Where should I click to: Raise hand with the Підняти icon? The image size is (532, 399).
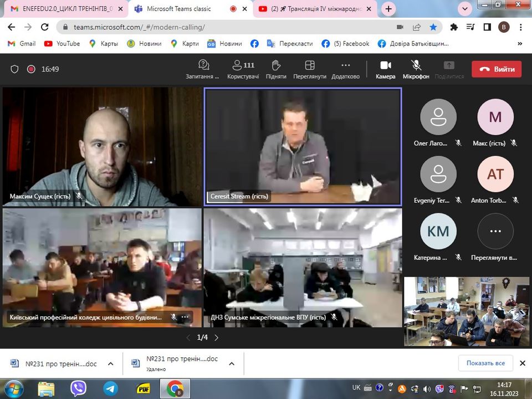(x=276, y=66)
